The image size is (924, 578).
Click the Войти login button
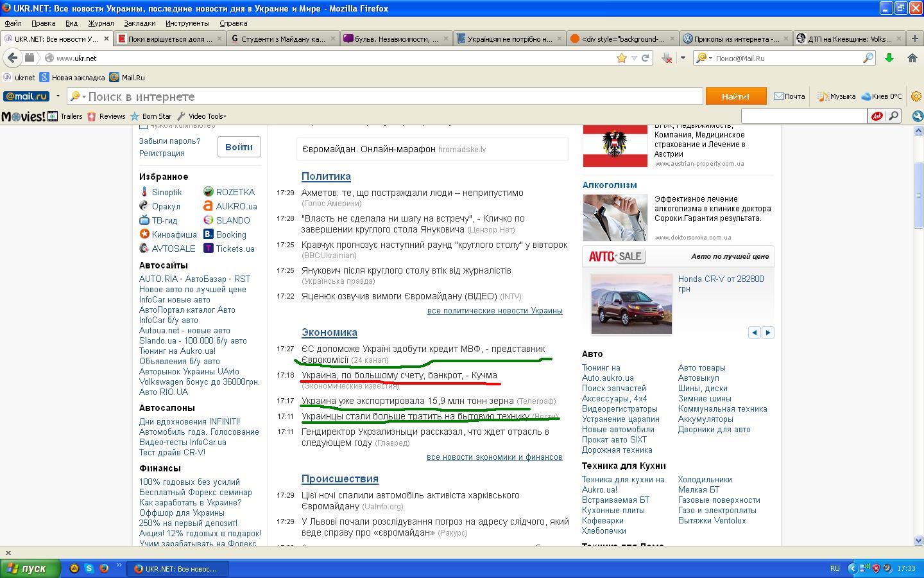click(239, 147)
